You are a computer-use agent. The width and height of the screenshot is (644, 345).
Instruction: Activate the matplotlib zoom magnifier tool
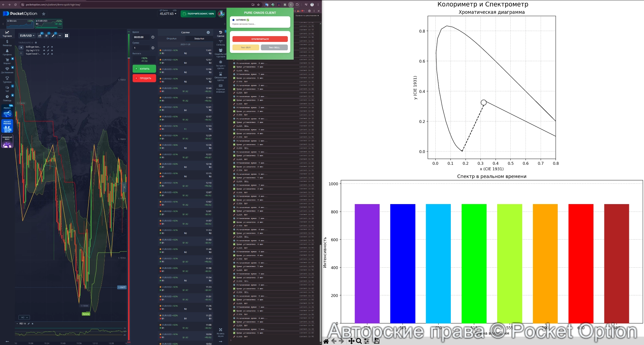(359, 341)
